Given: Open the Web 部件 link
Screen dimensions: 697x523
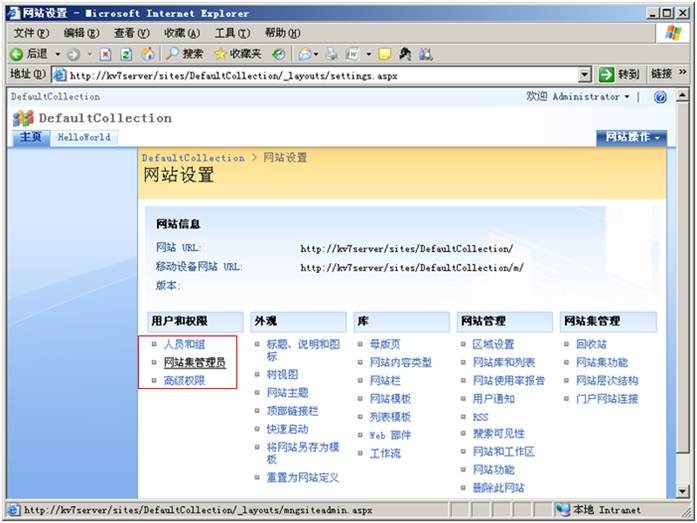Looking at the screenshot, I should pos(390,435).
